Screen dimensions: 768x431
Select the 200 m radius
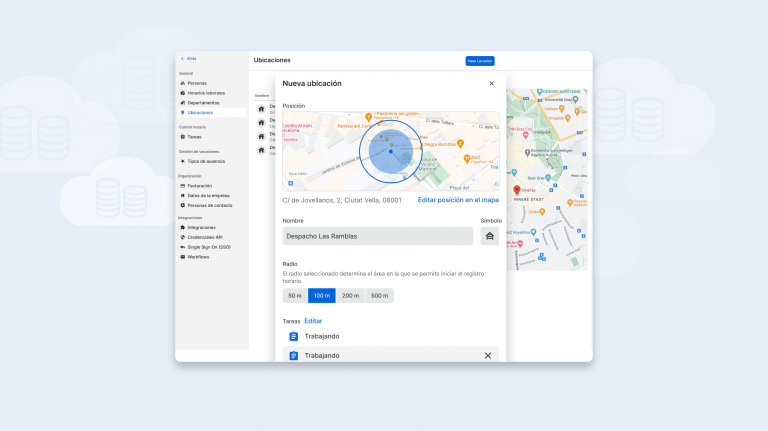[x=350, y=296]
